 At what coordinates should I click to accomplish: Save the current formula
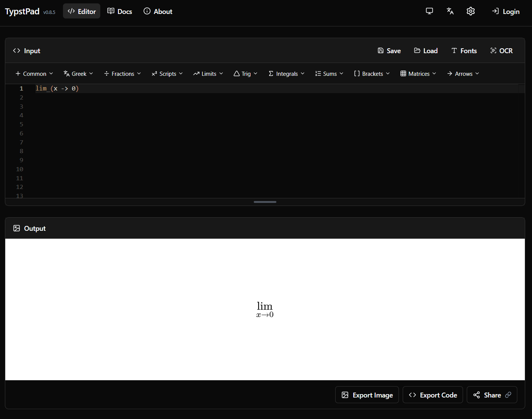pyautogui.click(x=389, y=51)
